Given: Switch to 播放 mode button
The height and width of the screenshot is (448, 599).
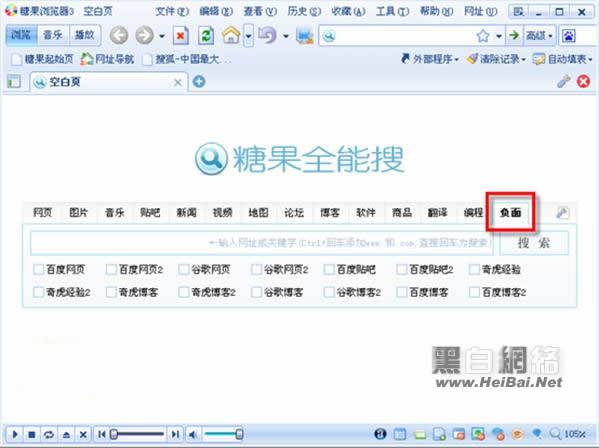Looking at the screenshot, I should [85, 35].
